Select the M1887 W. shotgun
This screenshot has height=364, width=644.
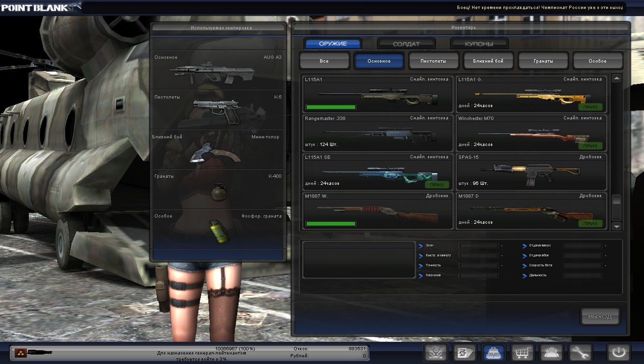pos(378,210)
